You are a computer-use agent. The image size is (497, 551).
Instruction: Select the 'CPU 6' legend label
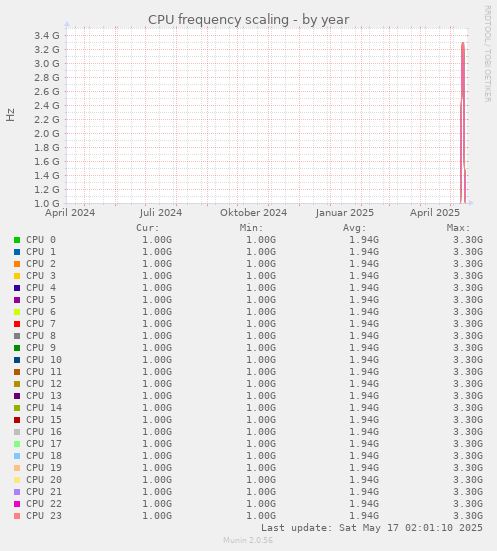pyautogui.click(x=41, y=312)
